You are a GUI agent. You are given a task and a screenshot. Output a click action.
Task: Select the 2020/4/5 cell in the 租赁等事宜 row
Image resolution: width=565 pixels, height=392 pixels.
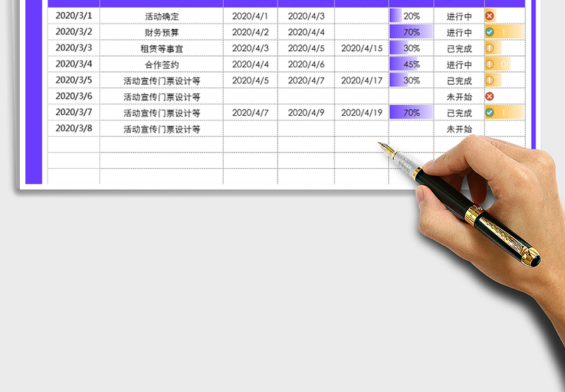[307, 48]
